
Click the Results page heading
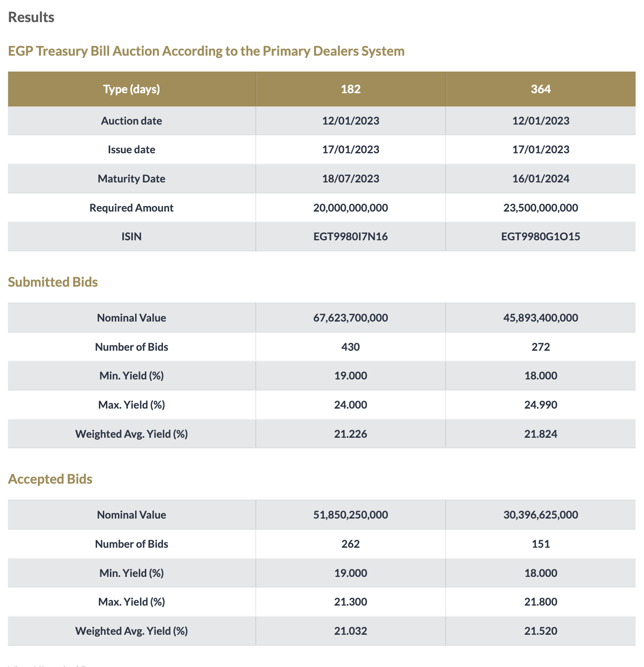[x=31, y=18]
